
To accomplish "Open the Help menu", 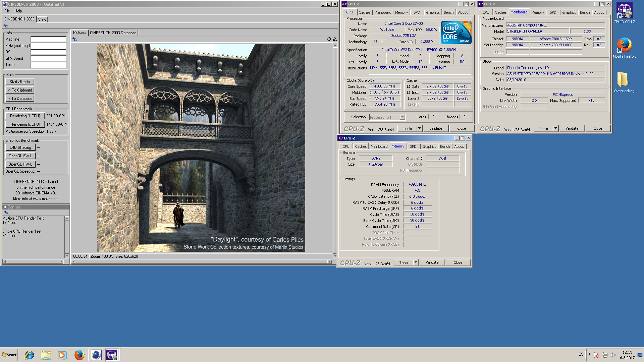I will [18, 11].
